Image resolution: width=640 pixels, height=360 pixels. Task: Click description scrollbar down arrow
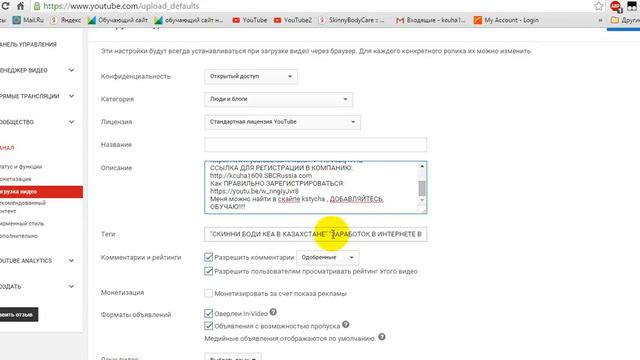(x=422, y=200)
